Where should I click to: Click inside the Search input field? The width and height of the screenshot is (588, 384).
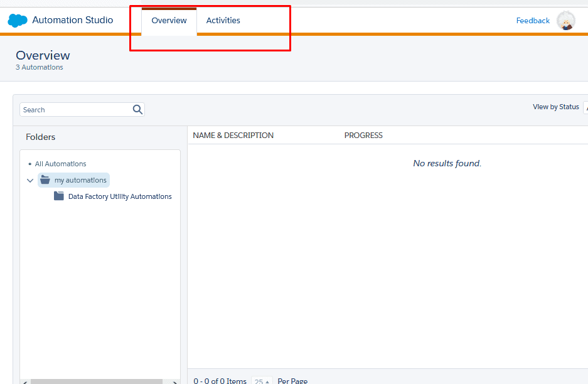pos(75,110)
